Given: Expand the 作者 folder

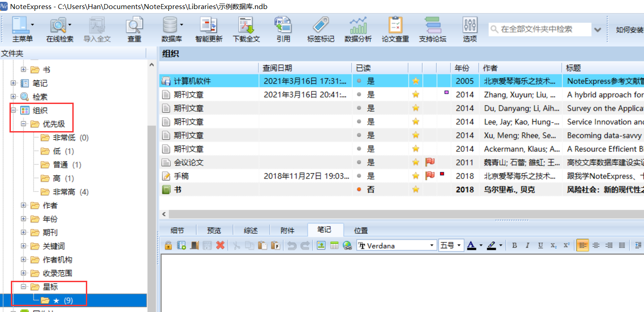Looking at the screenshot, I should (x=24, y=205).
